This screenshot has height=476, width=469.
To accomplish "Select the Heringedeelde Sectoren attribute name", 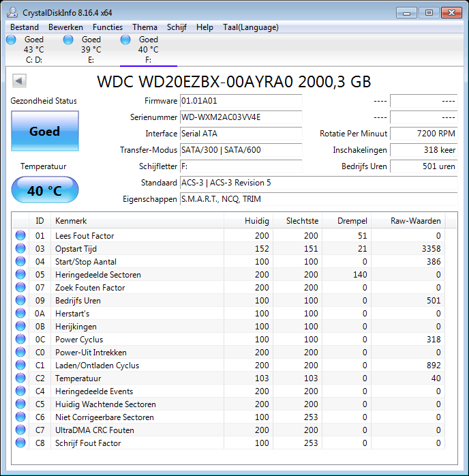I will (98, 274).
